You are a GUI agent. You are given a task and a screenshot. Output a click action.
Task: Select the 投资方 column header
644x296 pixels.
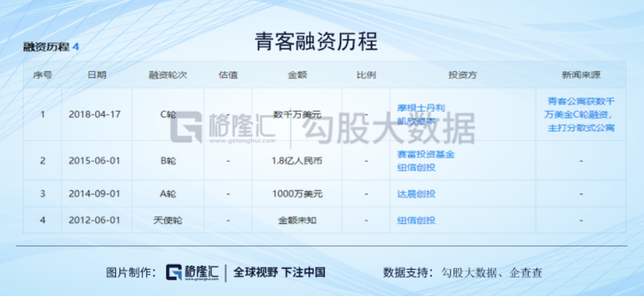coord(463,75)
